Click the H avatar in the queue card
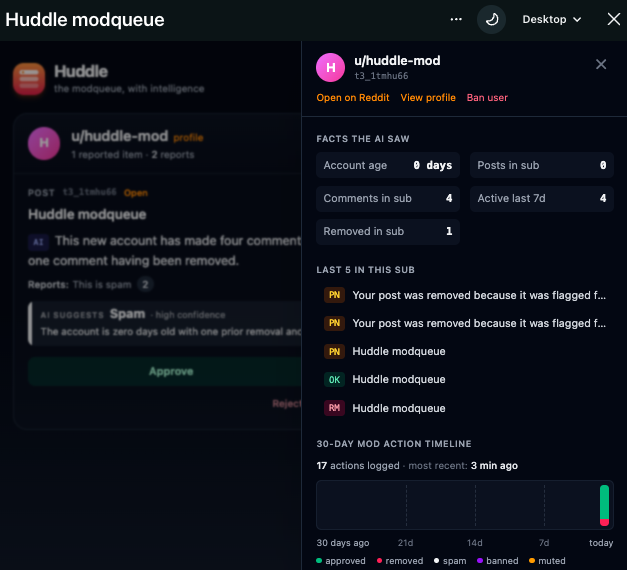 pyautogui.click(x=44, y=143)
